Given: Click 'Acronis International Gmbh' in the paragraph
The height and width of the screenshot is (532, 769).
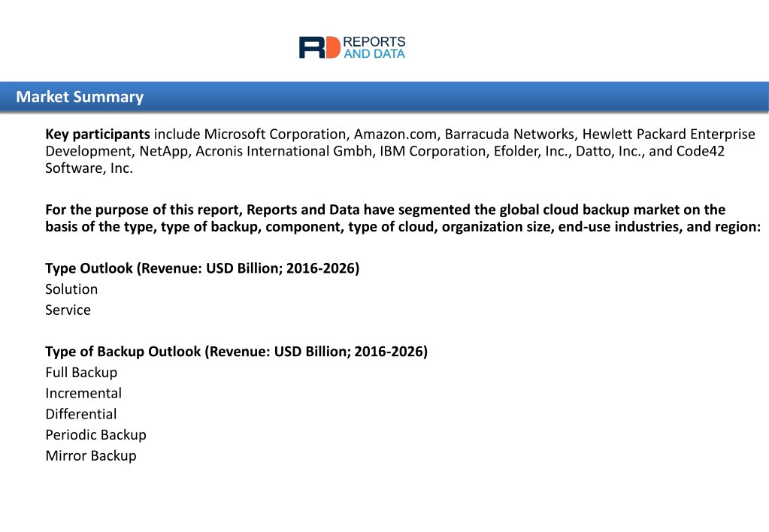Looking at the screenshot, I should point(284,151).
